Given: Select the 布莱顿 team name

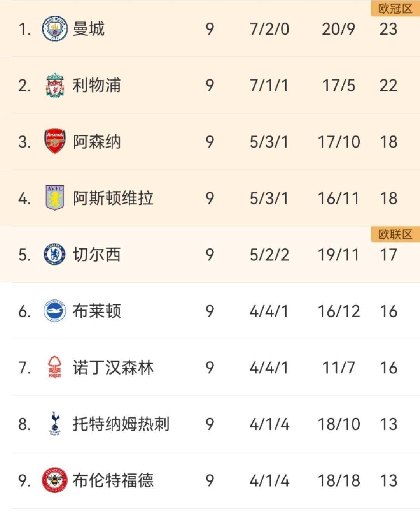Looking at the screenshot, I should coord(96,311).
